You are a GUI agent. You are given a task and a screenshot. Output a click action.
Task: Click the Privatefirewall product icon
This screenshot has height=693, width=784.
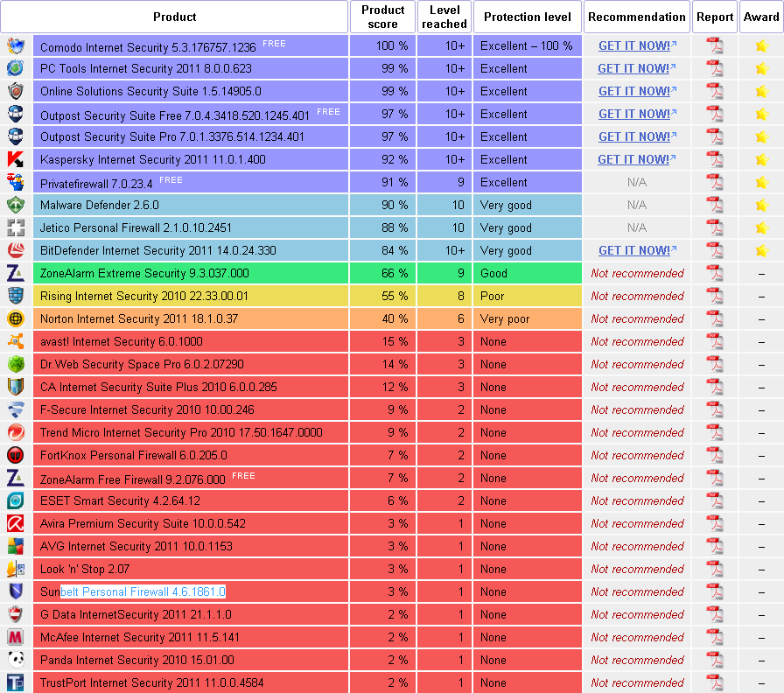click(16, 183)
